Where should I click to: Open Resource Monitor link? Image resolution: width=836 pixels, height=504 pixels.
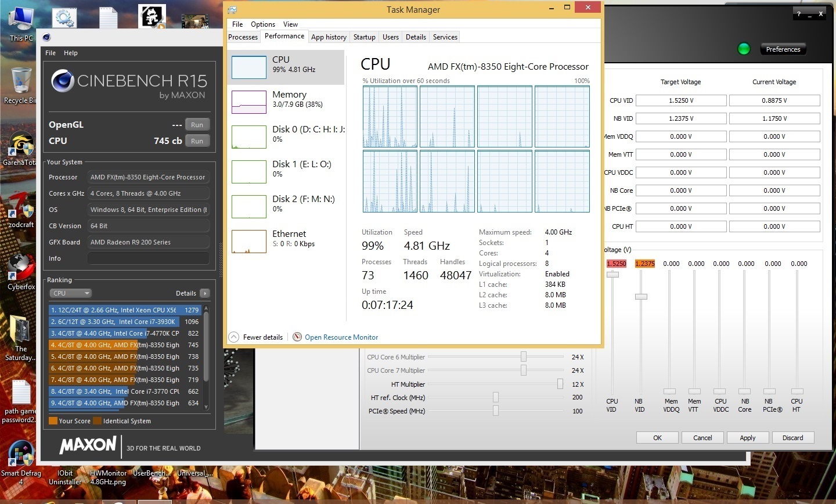pyautogui.click(x=341, y=337)
